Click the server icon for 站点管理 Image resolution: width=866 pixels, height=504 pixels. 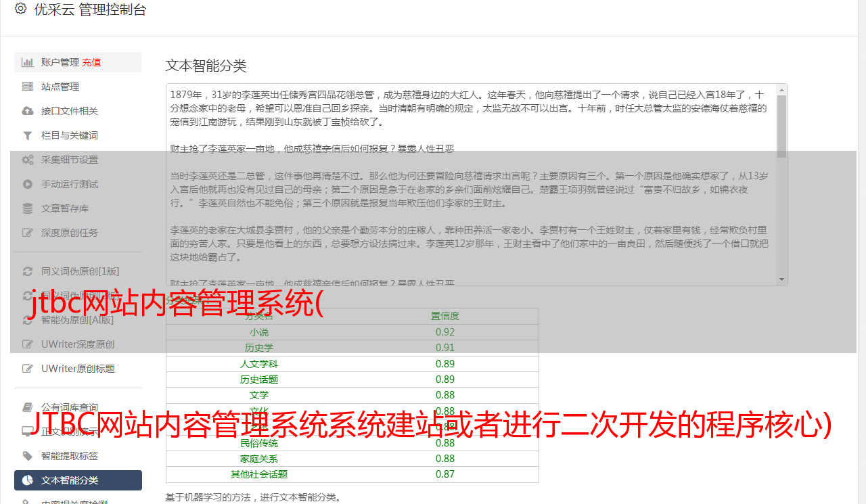28,87
